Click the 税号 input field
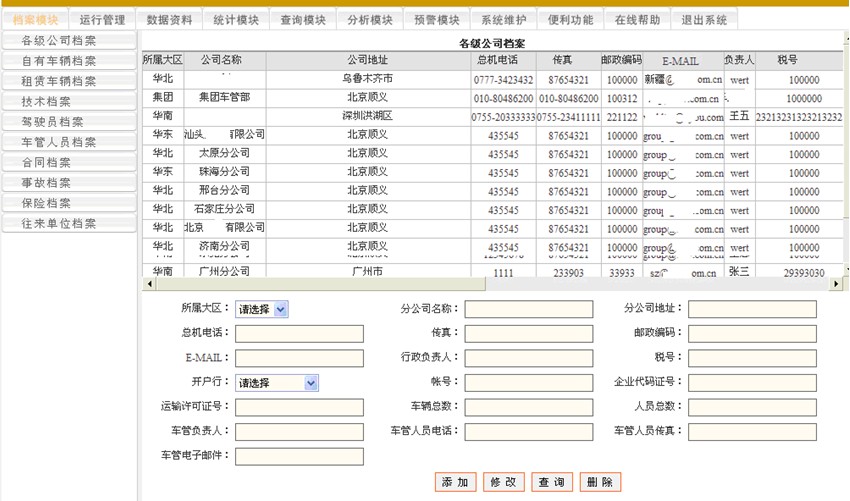Screen dimensions: 850x501 click(x=752, y=358)
